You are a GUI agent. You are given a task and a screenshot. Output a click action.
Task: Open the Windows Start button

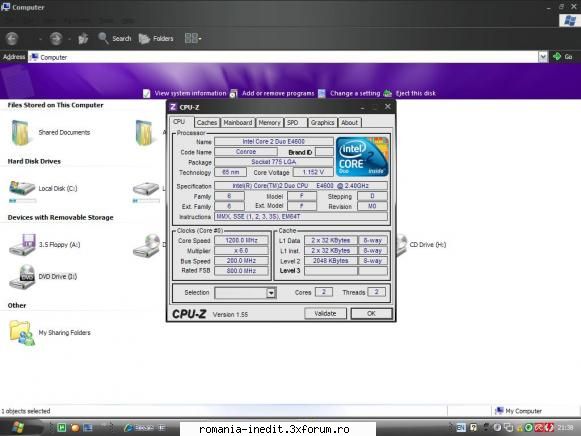(x=19, y=427)
